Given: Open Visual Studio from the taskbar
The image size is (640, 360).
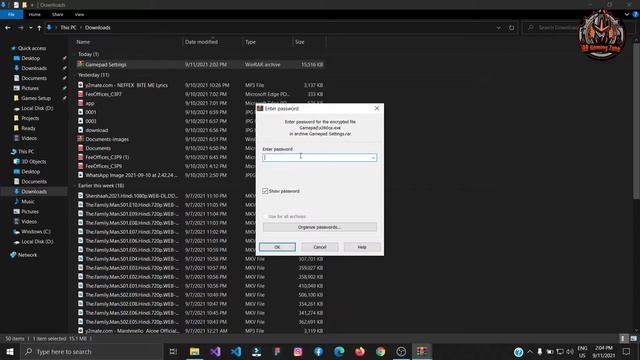Looking at the screenshot, I should tap(215, 351).
